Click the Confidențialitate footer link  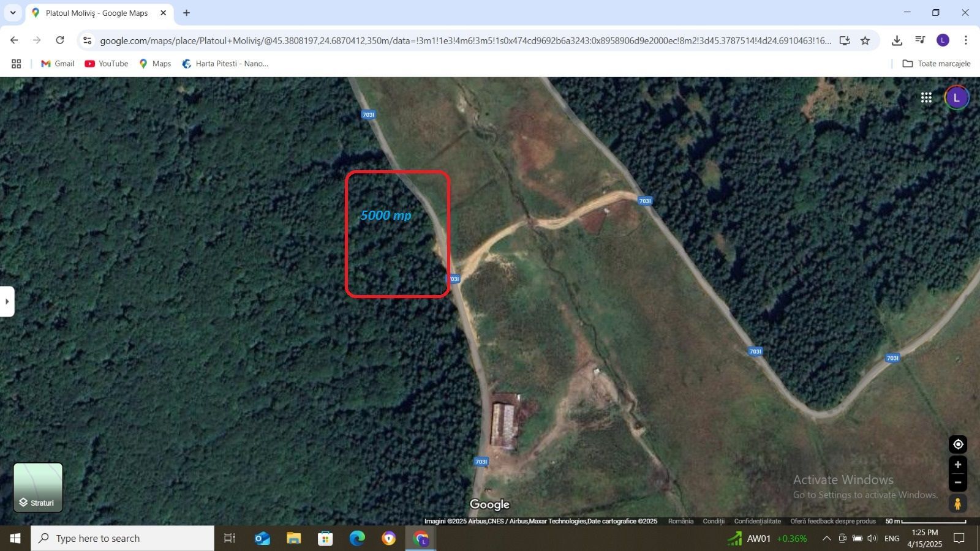pyautogui.click(x=757, y=521)
